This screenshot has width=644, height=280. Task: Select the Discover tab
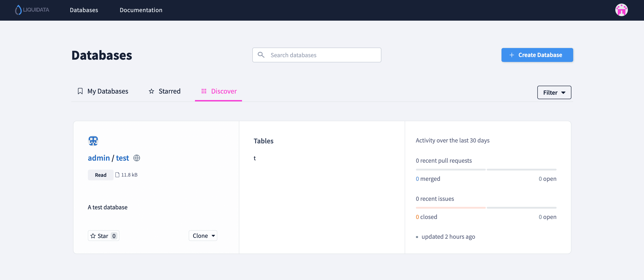[218, 91]
